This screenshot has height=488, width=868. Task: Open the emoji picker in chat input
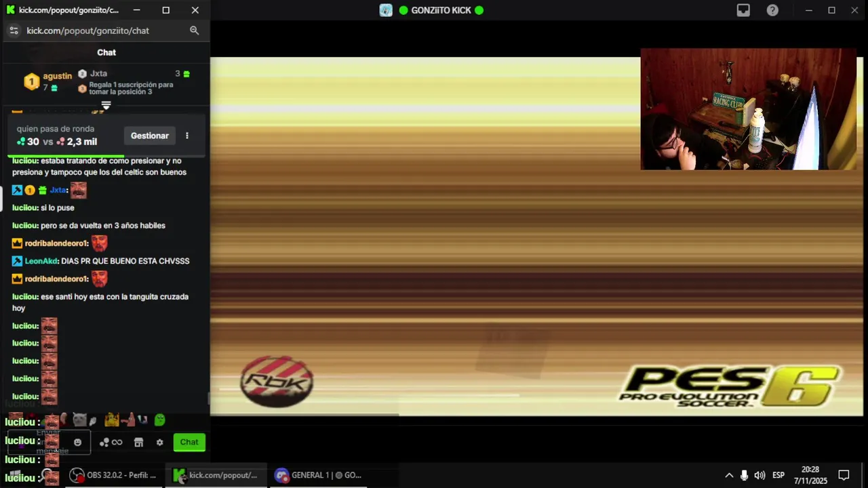pyautogui.click(x=77, y=443)
